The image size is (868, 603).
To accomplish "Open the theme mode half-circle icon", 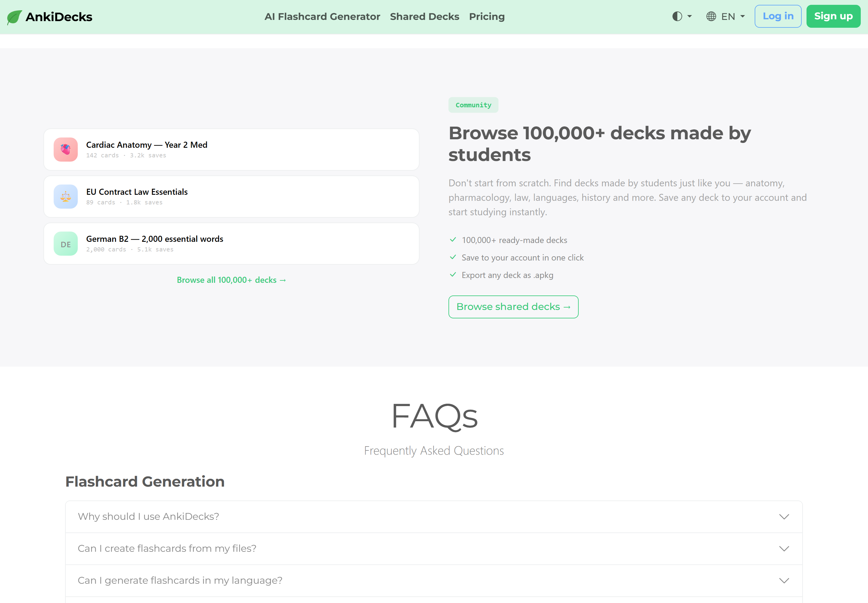I will coord(677,16).
